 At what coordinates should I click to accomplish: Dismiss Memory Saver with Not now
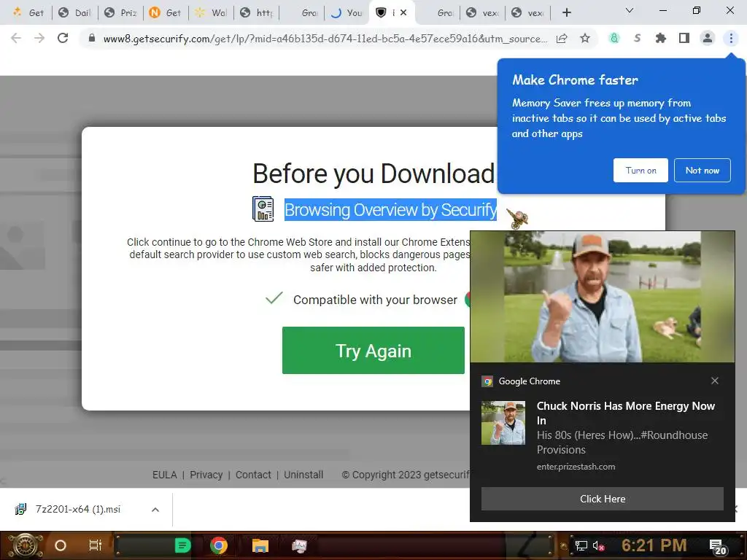(703, 171)
